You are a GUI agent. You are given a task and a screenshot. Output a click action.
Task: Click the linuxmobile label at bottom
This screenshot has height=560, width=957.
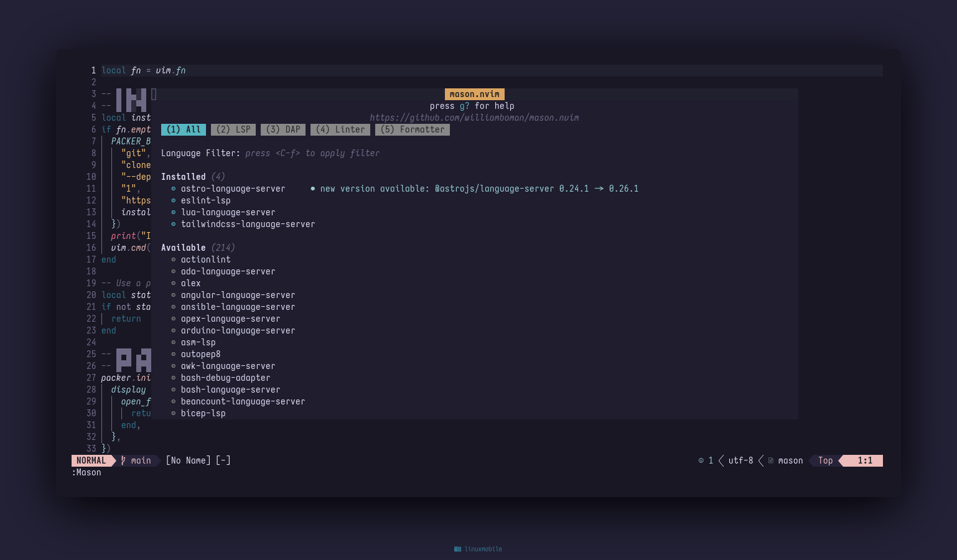483,549
